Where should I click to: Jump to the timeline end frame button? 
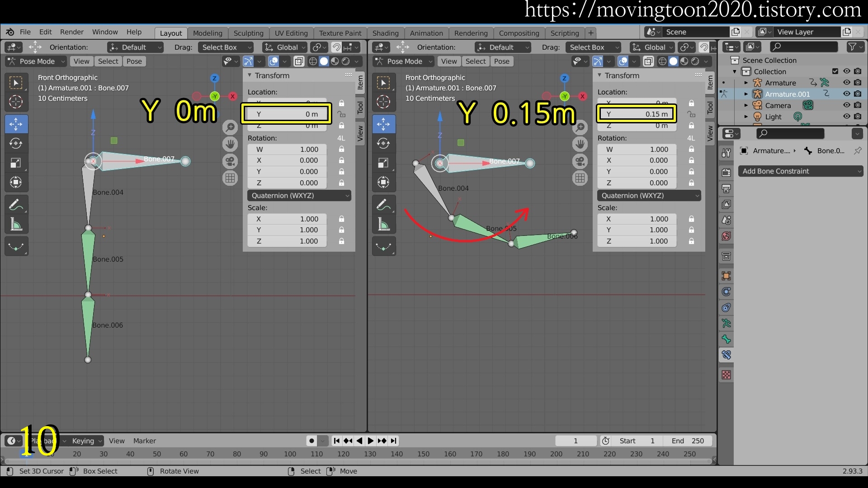click(394, 441)
